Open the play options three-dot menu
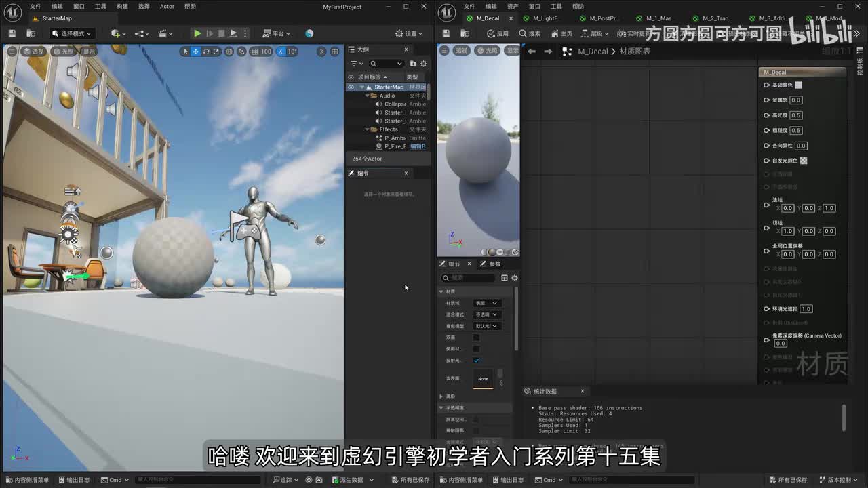The image size is (868, 488). point(246,33)
